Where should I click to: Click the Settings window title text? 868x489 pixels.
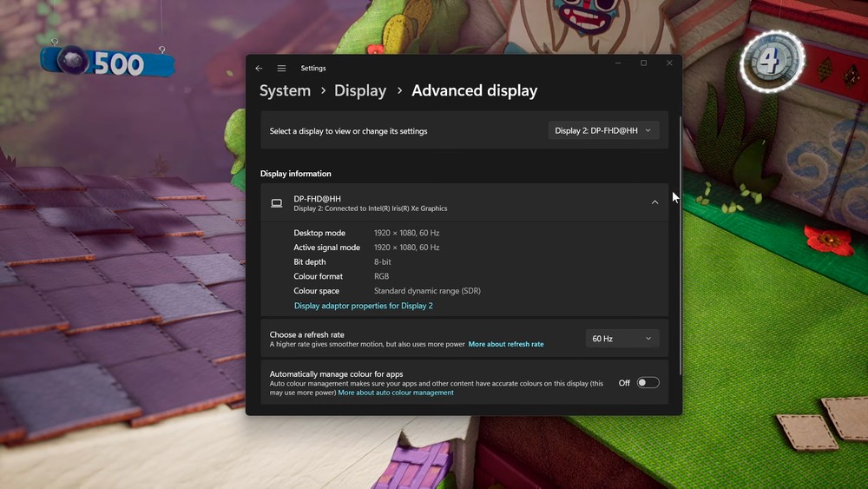313,69
